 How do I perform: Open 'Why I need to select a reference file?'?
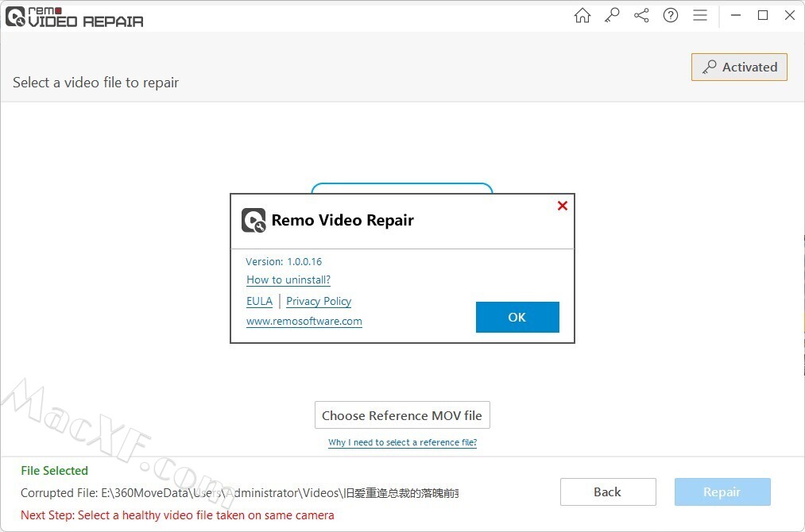click(x=402, y=442)
